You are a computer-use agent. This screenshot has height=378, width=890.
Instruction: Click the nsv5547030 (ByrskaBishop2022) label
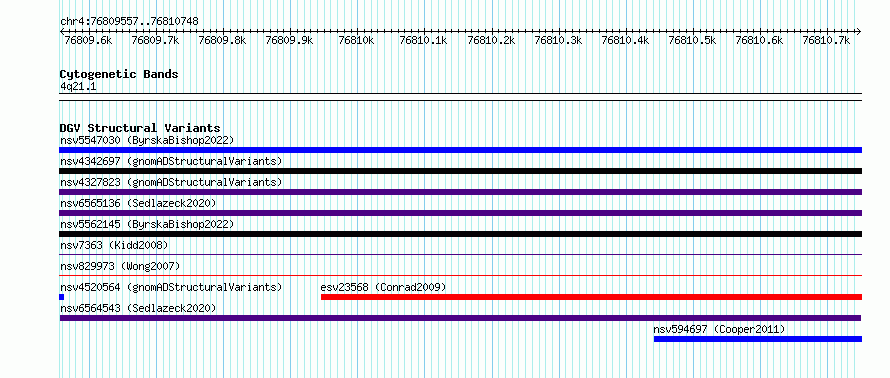point(147,140)
